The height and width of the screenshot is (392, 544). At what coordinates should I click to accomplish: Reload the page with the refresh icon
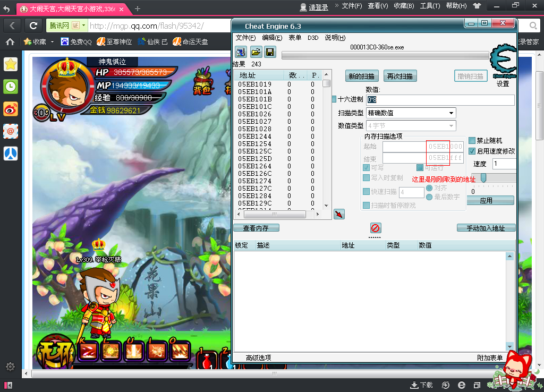pyautogui.click(x=33, y=25)
